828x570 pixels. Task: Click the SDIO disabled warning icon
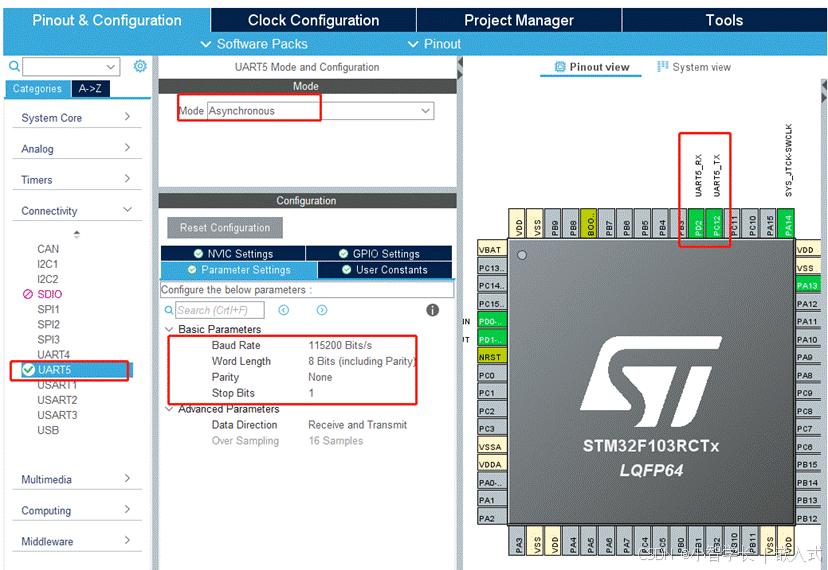[x=27, y=294]
